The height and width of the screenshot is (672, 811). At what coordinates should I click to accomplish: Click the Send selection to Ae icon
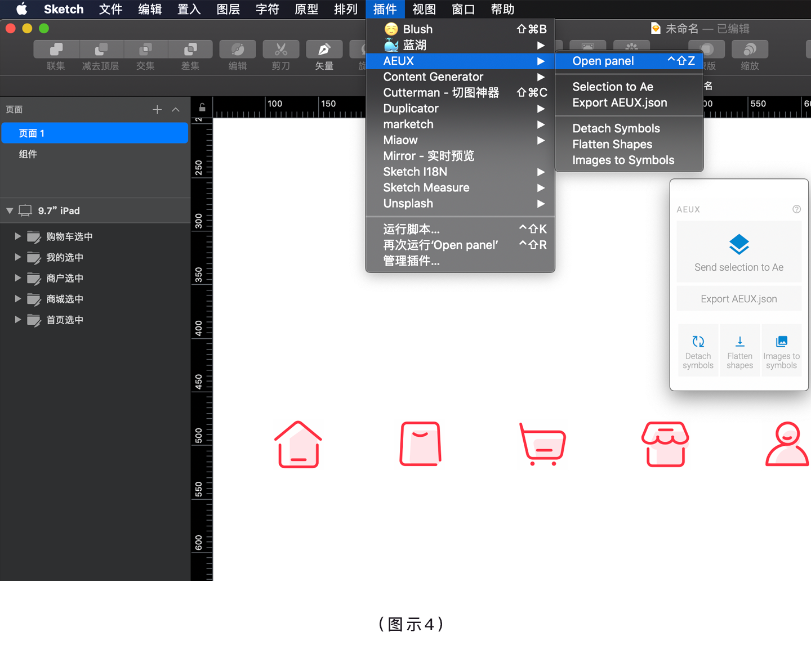pyautogui.click(x=739, y=245)
